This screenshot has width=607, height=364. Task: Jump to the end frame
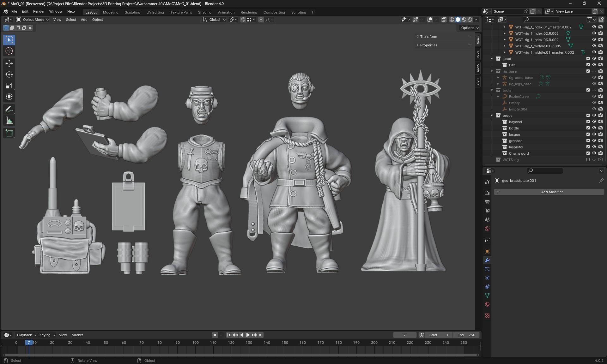coord(261,335)
